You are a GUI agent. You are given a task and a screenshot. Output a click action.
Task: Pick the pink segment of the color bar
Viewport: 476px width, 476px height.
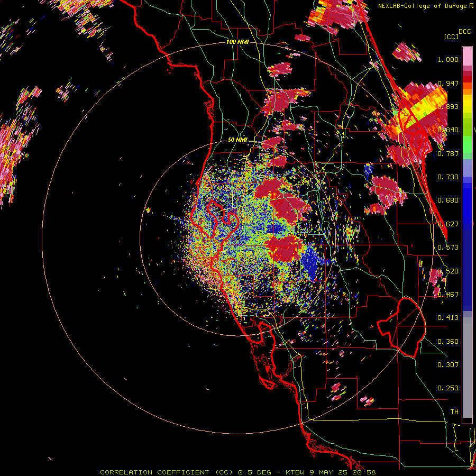tap(467, 57)
